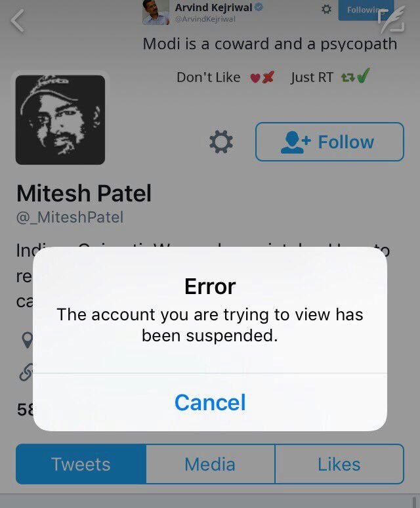
Task: Open Arvind Kejriwal's avatar thumbnail
Action: coord(156,12)
